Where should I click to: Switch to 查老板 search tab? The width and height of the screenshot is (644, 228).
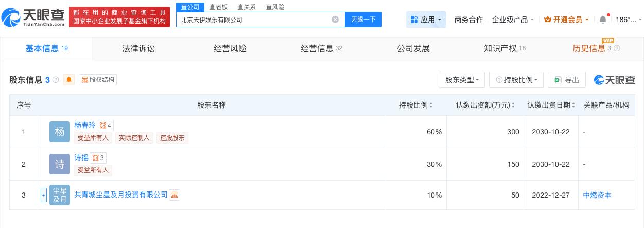pyautogui.click(x=218, y=7)
